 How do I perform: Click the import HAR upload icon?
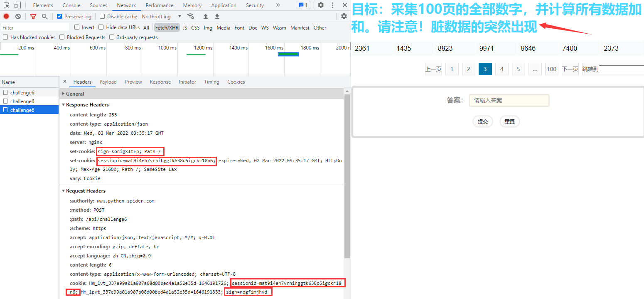(x=205, y=16)
